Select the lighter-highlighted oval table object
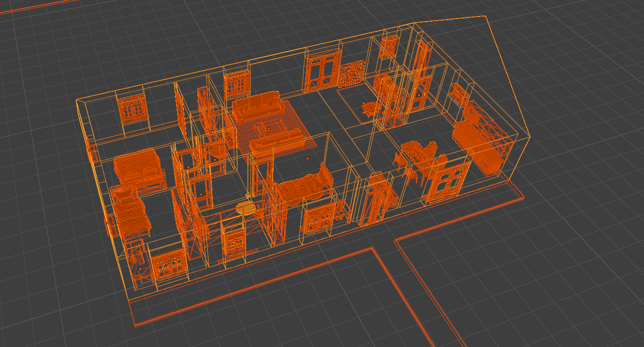 point(246,208)
